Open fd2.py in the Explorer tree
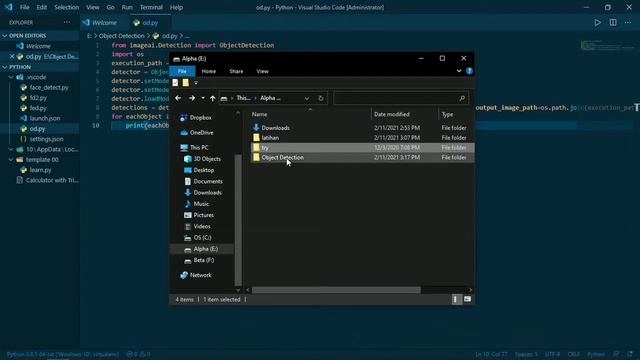 pyautogui.click(x=38, y=98)
